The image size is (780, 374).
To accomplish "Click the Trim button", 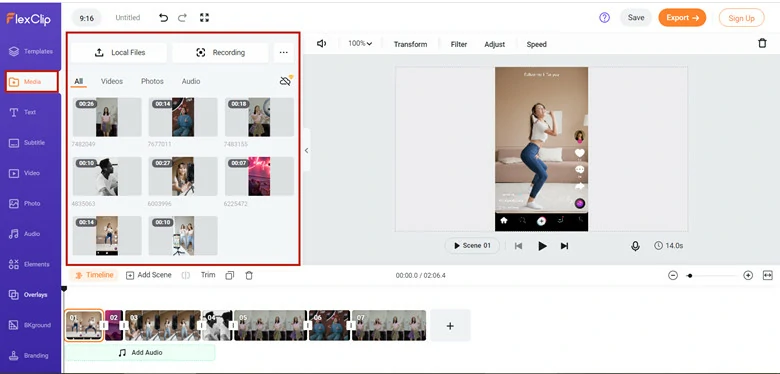I will pyautogui.click(x=208, y=275).
